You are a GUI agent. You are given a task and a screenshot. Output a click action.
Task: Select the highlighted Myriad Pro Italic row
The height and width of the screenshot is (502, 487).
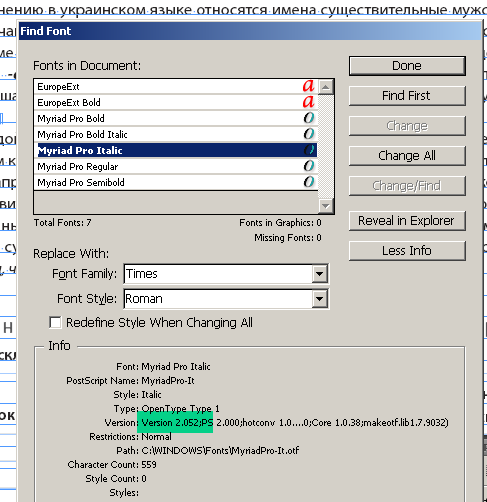pyautogui.click(x=176, y=150)
